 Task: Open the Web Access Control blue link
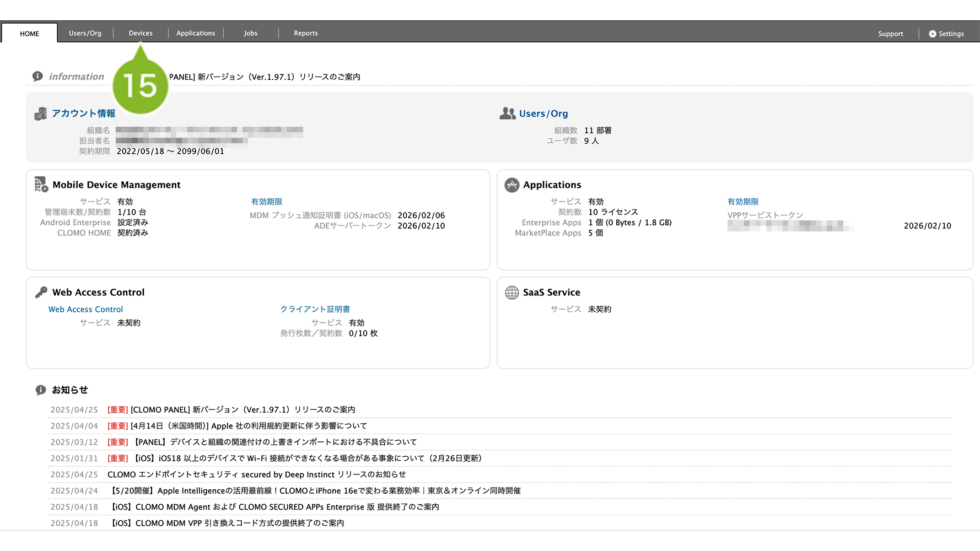pyautogui.click(x=85, y=309)
